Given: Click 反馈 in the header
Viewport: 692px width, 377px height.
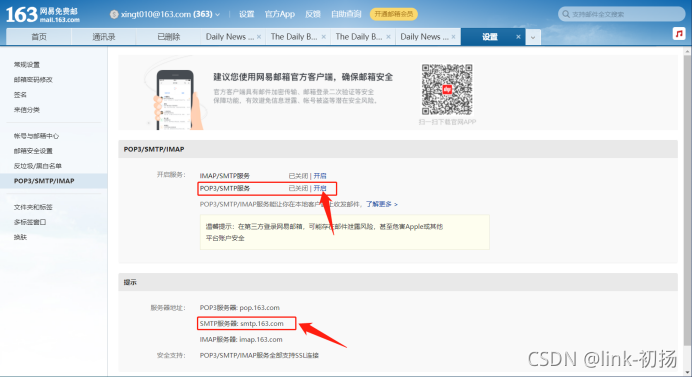Looking at the screenshot, I should click(x=312, y=14).
